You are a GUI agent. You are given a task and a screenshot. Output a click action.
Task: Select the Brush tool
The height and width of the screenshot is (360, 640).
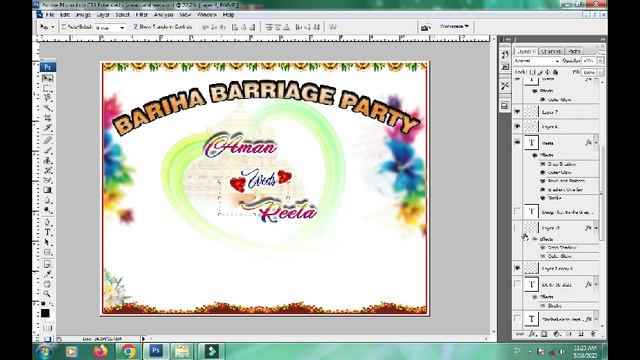coord(48,151)
